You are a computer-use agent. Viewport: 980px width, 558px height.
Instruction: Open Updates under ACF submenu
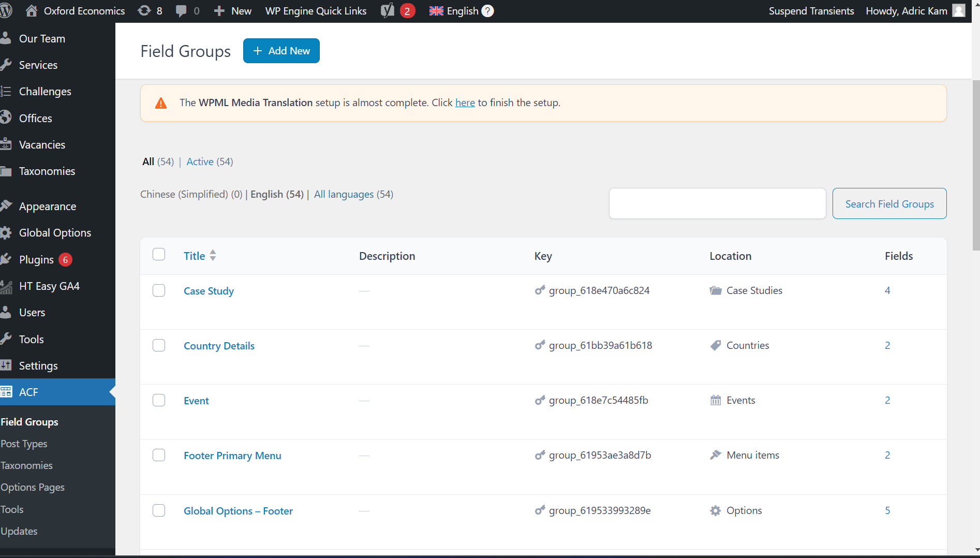tap(19, 531)
